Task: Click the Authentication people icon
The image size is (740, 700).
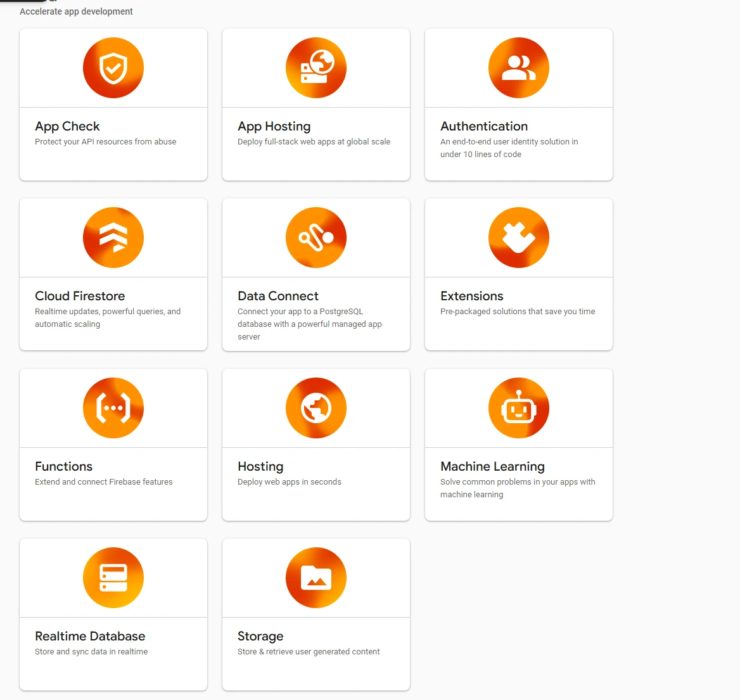Action: [519, 68]
